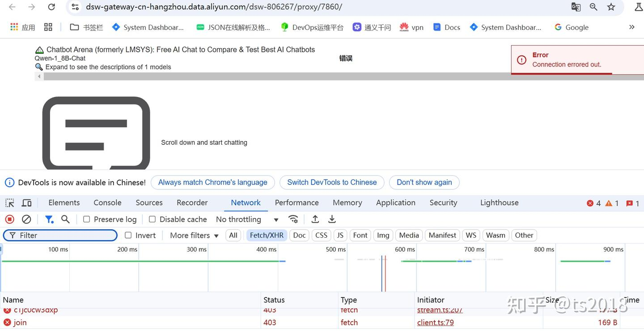Click Always match Chrome's language

(x=213, y=182)
